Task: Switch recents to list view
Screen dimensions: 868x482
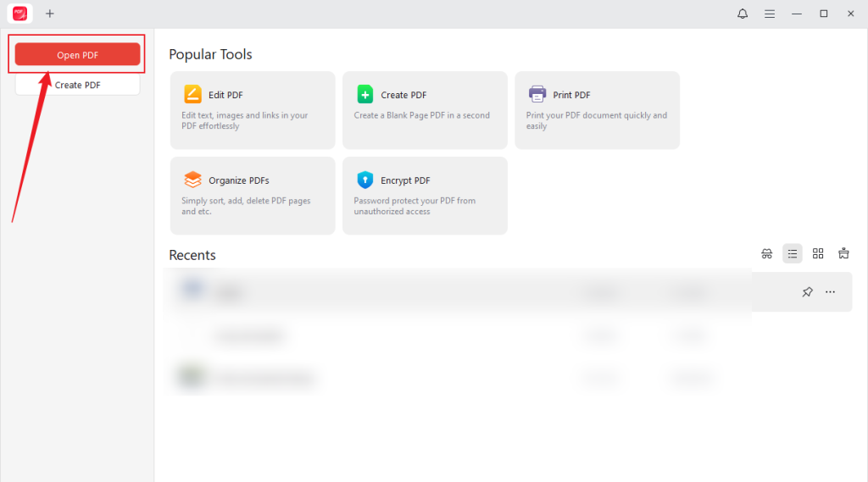Action: 793,253
